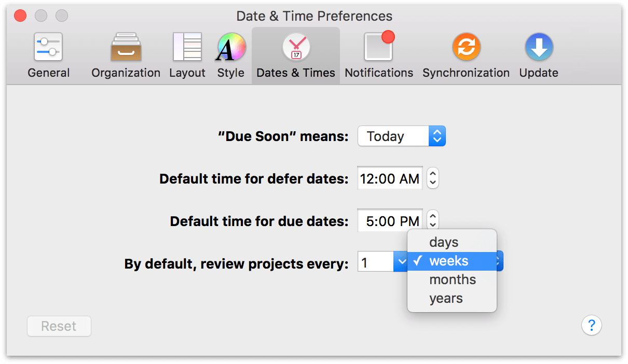The width and height of the screenshot is (628, 364).
Task: Open the Organization preferences pane
Action: (x=126, y=55)
